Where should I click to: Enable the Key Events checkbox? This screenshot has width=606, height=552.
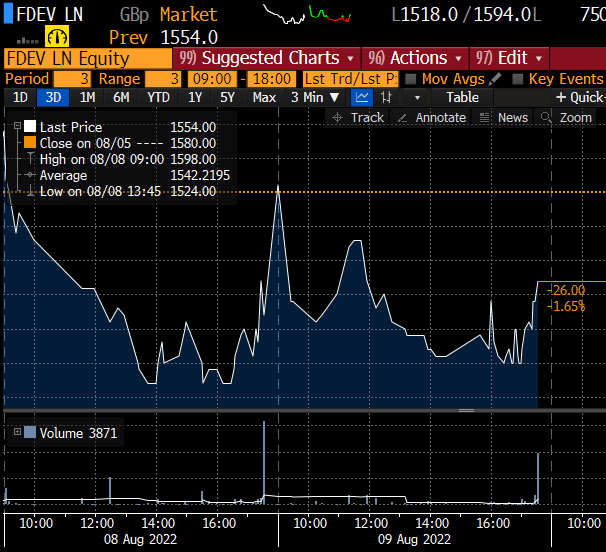point(517,79)
